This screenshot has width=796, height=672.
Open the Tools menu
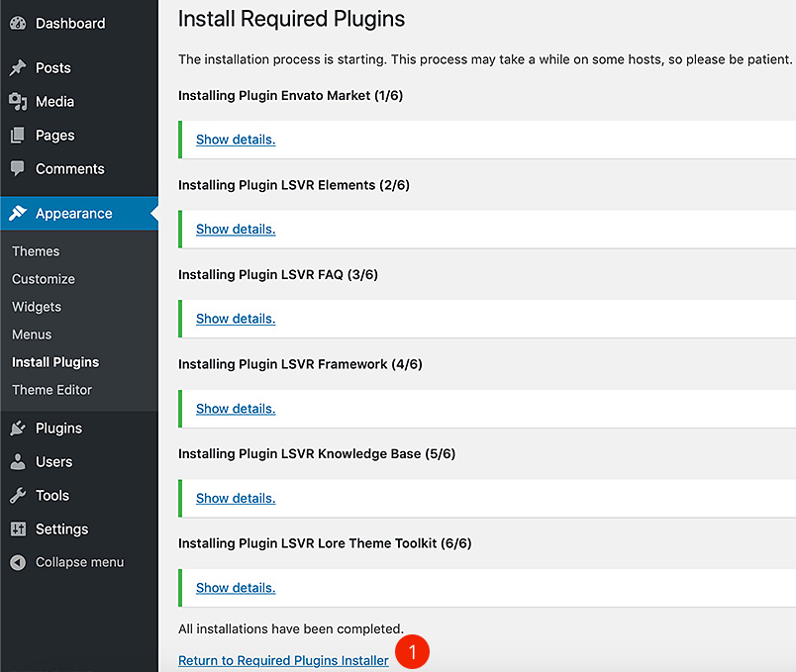pos(79,495)
